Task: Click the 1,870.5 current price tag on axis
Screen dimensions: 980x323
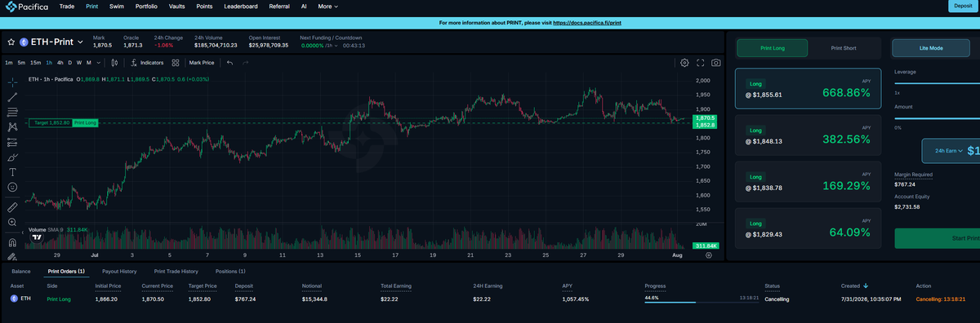Action: 704,118
